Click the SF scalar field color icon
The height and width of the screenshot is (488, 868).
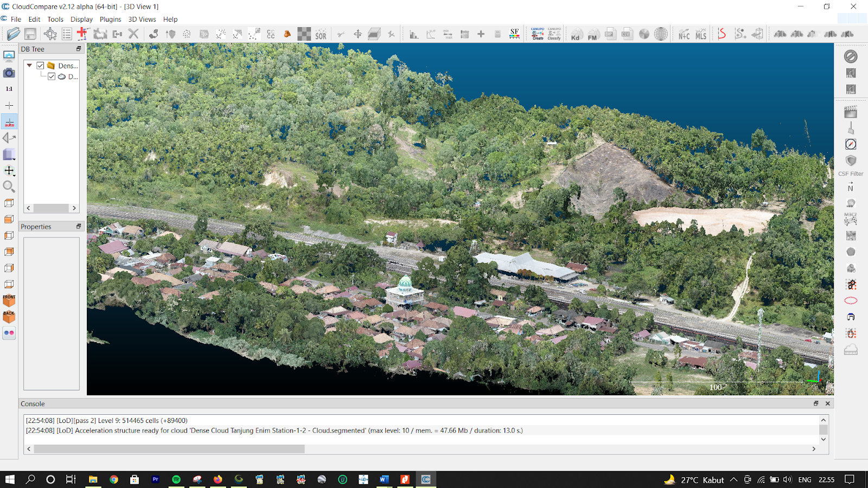pyautogui.click(x=514, y=34)
